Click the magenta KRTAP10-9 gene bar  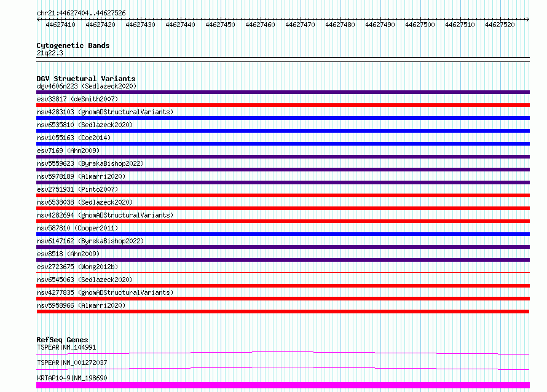coord(283,385)
